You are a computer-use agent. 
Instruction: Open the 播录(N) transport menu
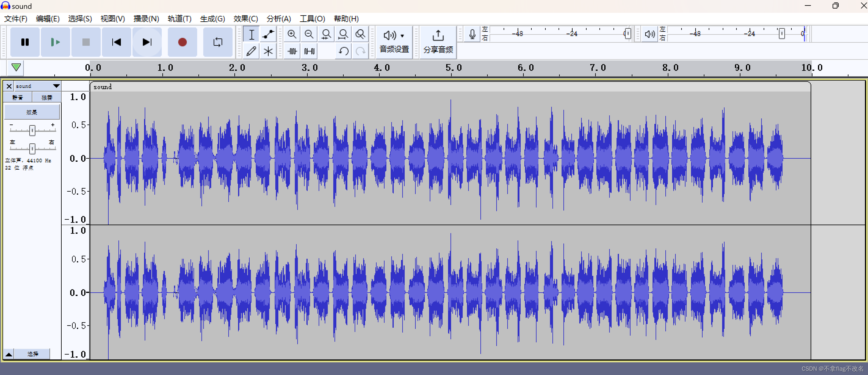[x=146, y=19]
